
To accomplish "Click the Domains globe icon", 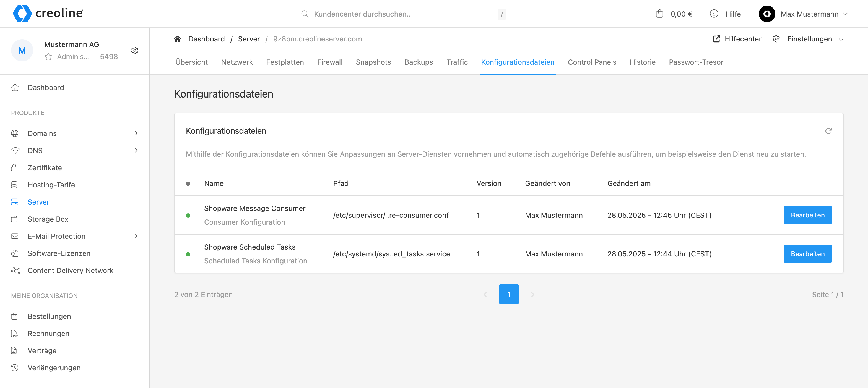I will 15,133.
